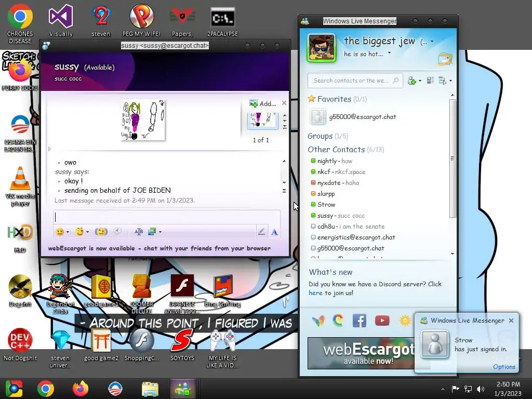Open the JAPANESE ANIME FOO Flash icon

(182, 294)
